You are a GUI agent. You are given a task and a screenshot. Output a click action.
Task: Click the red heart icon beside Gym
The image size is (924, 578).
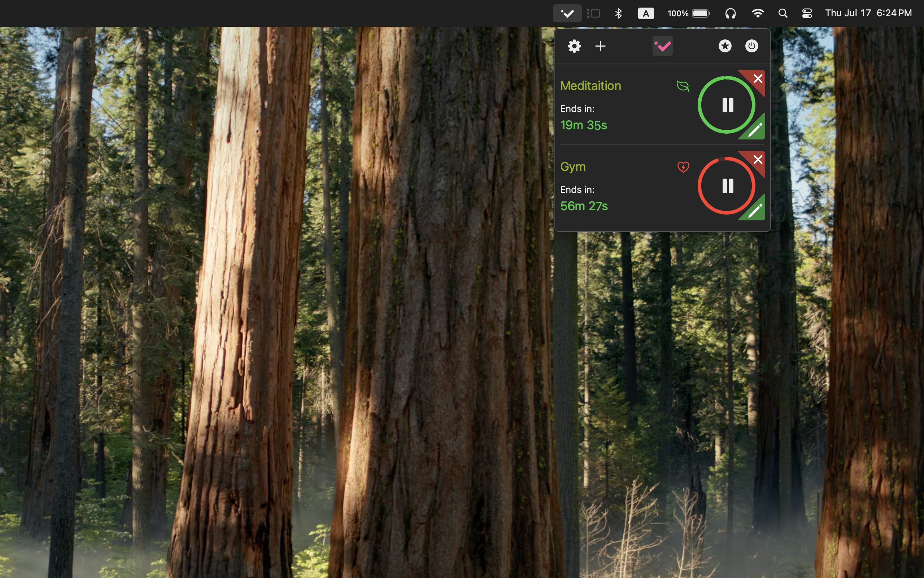(x=683, y=167)
